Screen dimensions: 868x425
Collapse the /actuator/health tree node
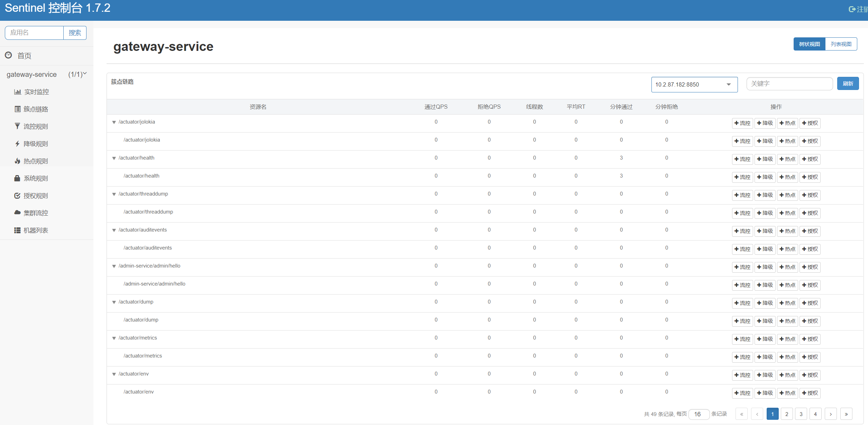point(114,158)
